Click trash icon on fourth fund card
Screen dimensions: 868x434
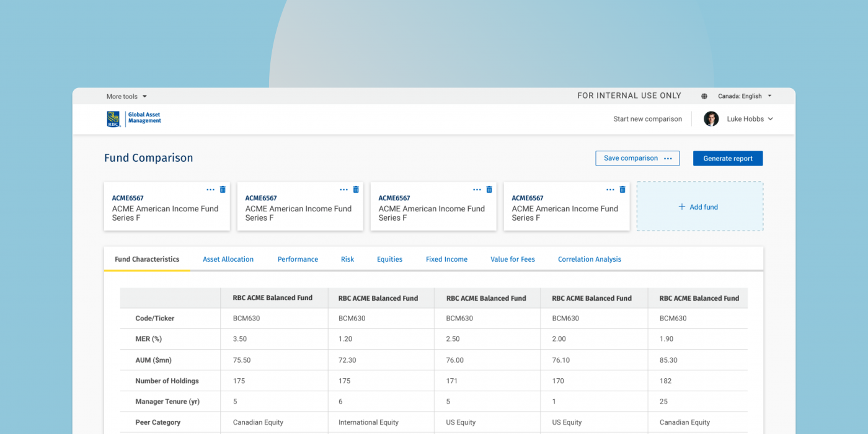point(622,190)
